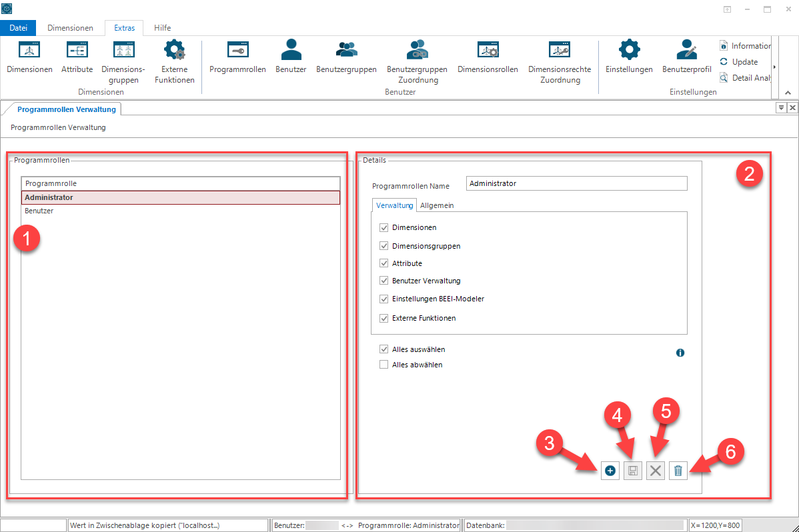Select the Extras ribbon tab
This screenshot has height=532, width=799.
[124, 28]
